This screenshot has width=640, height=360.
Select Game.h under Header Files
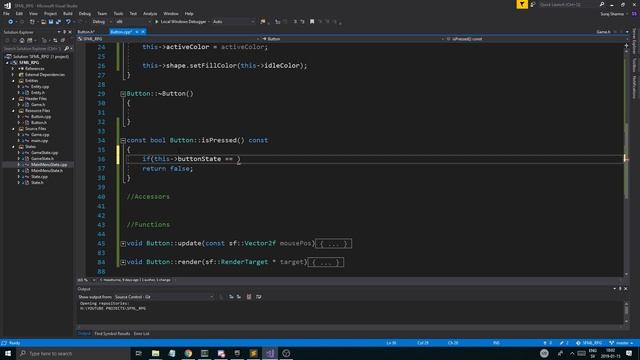coord(38,104)
